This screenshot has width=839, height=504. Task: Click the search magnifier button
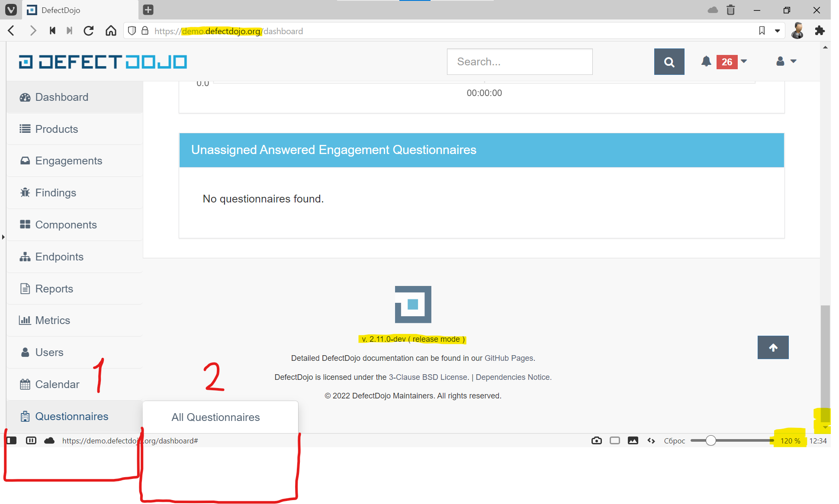point(669,61)
